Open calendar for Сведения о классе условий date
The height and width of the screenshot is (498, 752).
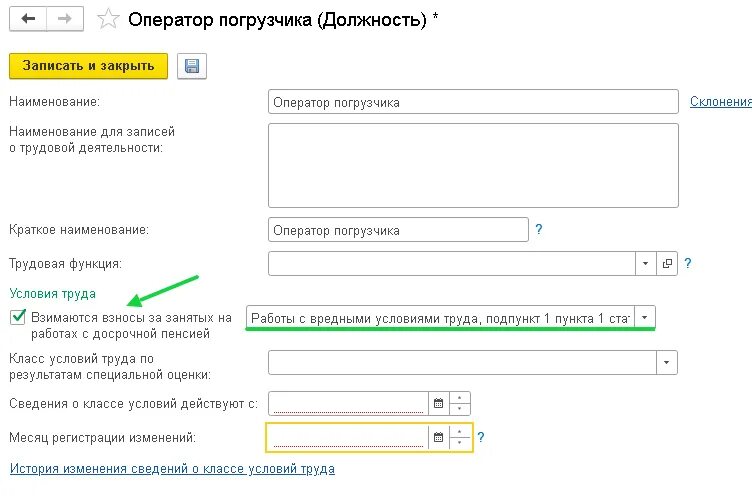[438, 404]
